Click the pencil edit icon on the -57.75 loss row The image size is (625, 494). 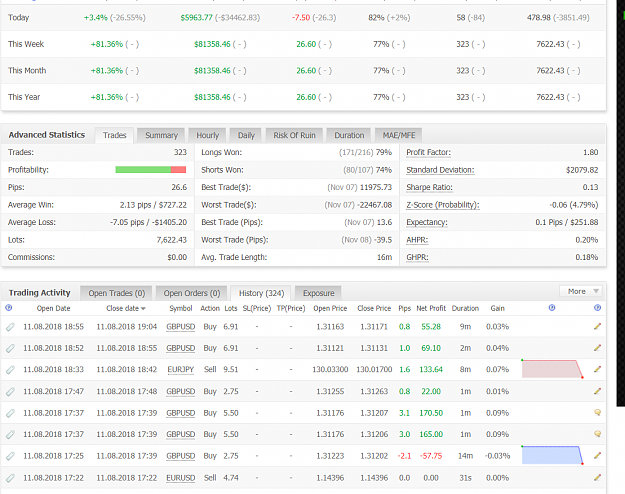pos(597,455)
